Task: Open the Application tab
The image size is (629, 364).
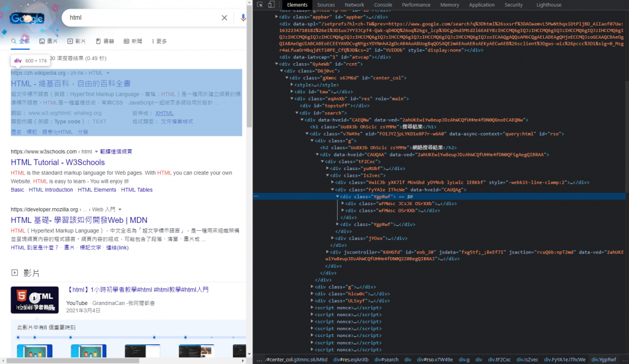Action: pos(482,5)
